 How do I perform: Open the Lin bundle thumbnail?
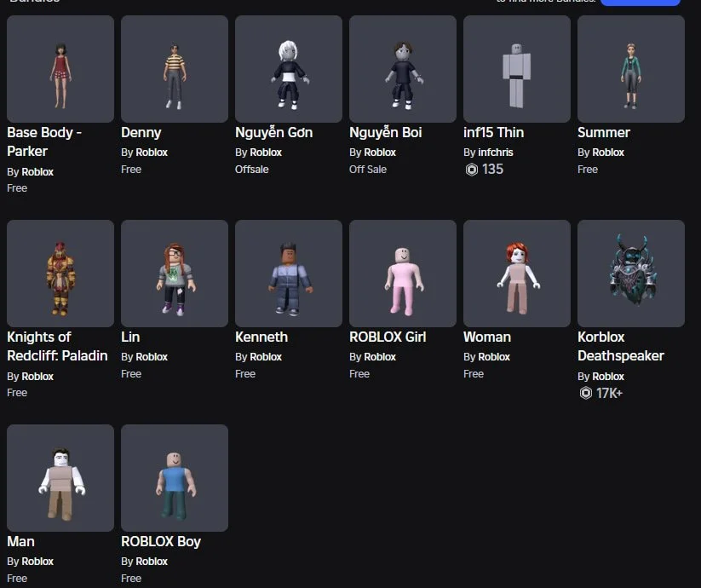coord(175,274)
